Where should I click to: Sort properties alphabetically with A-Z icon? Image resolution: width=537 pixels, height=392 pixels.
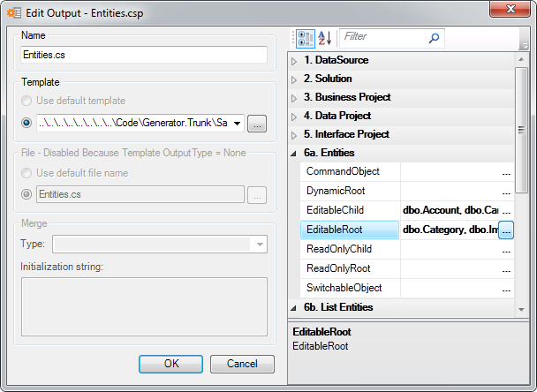tap(325, 38)
